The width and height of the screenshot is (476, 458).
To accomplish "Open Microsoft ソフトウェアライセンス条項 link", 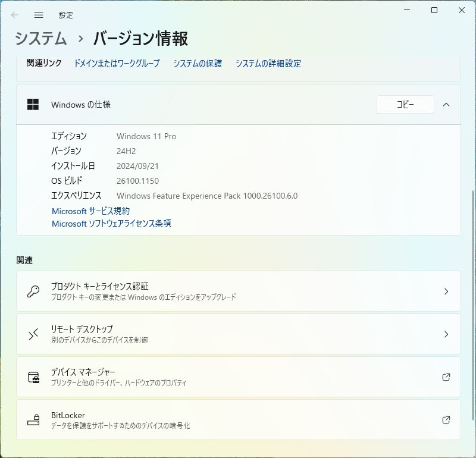I will (x=111, y=224).
